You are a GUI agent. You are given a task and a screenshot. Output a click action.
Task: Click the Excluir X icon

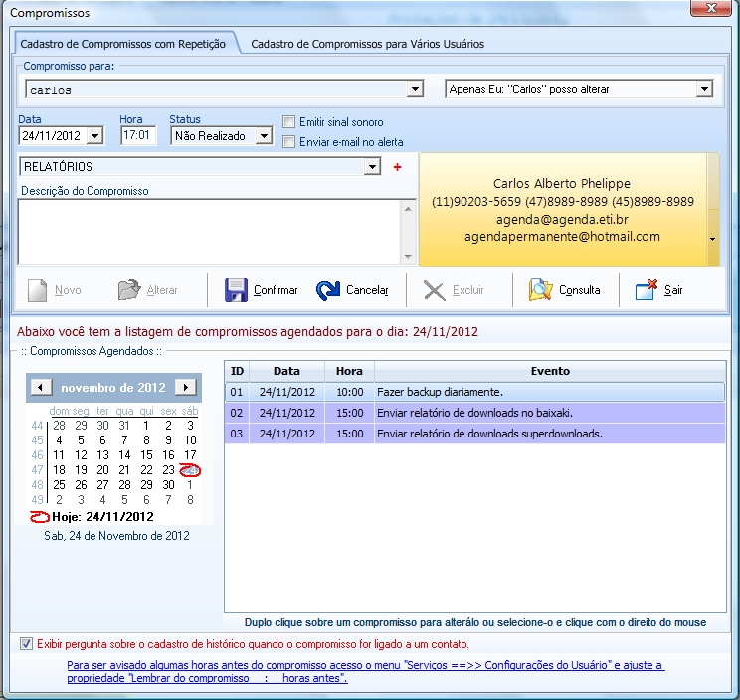[435, 290]
